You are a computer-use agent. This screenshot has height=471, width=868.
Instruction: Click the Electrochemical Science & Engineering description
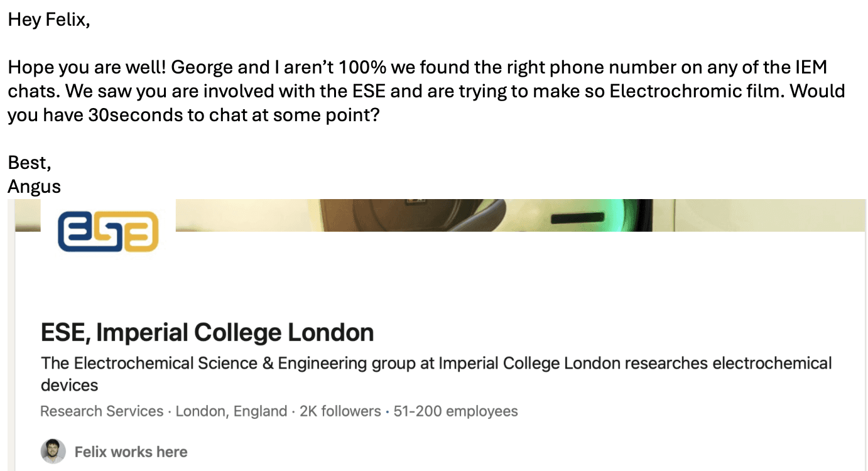(436, 364)
